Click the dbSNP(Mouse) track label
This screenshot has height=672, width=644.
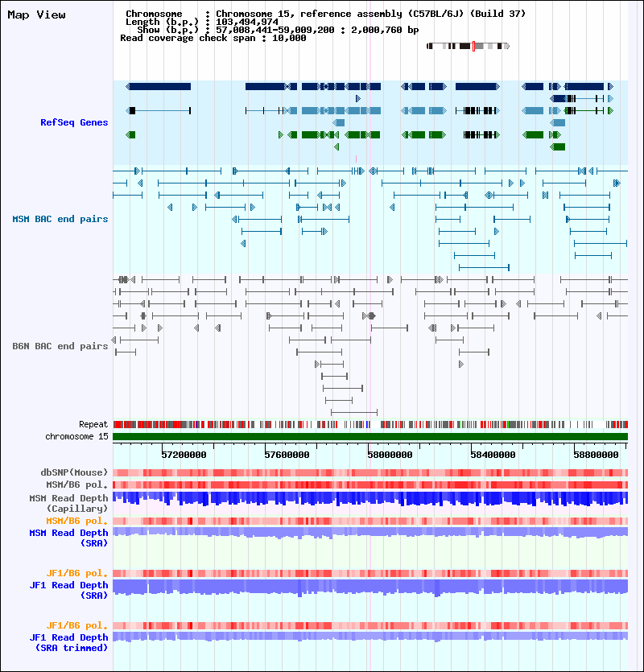coord(74,472)
